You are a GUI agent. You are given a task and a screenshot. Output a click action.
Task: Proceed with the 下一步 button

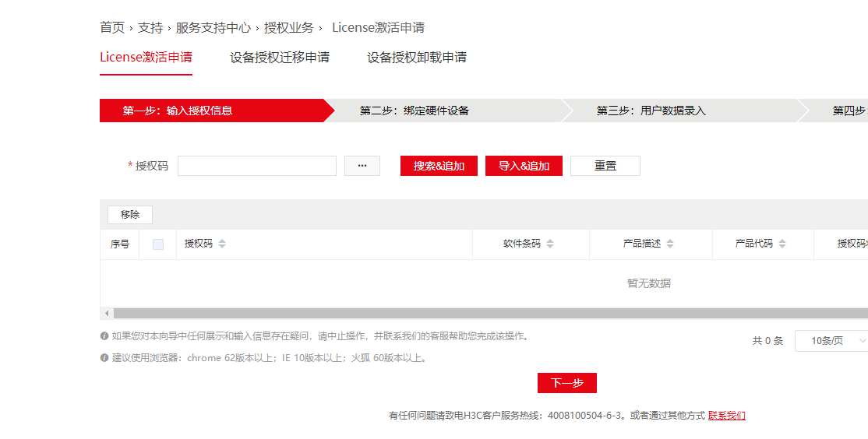click(566, 383)
